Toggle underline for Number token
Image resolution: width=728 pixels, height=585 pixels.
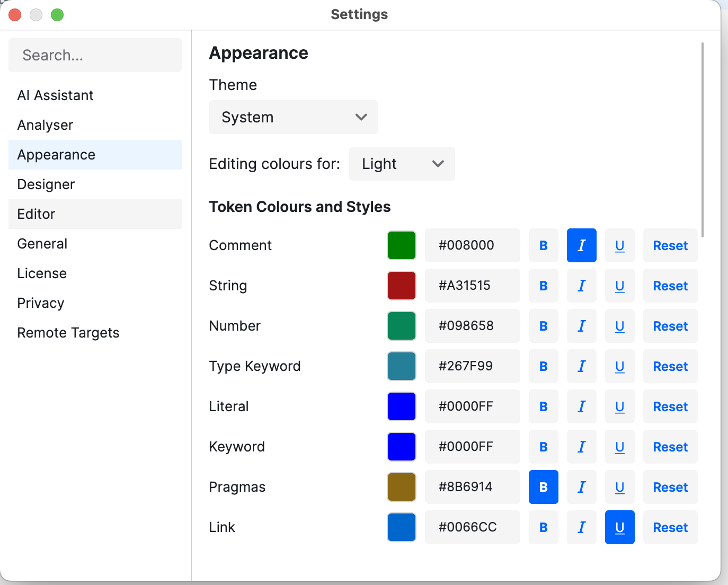point(619,326)
